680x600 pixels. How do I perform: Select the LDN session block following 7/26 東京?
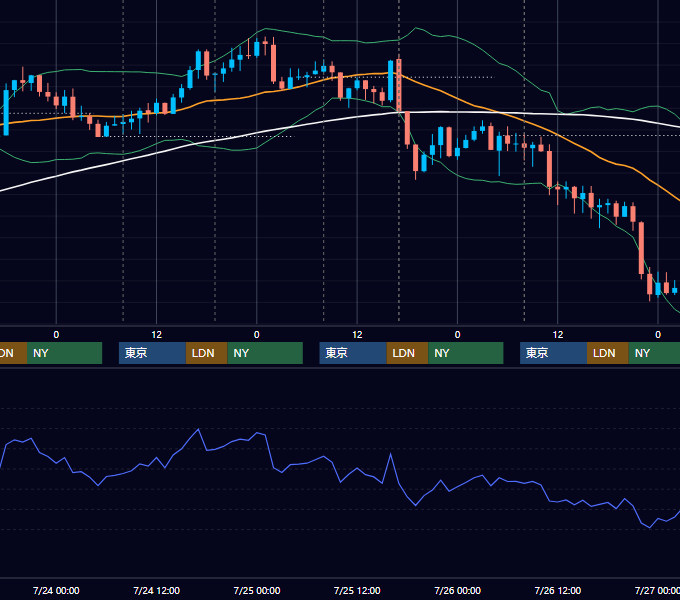tap(608, 353)
